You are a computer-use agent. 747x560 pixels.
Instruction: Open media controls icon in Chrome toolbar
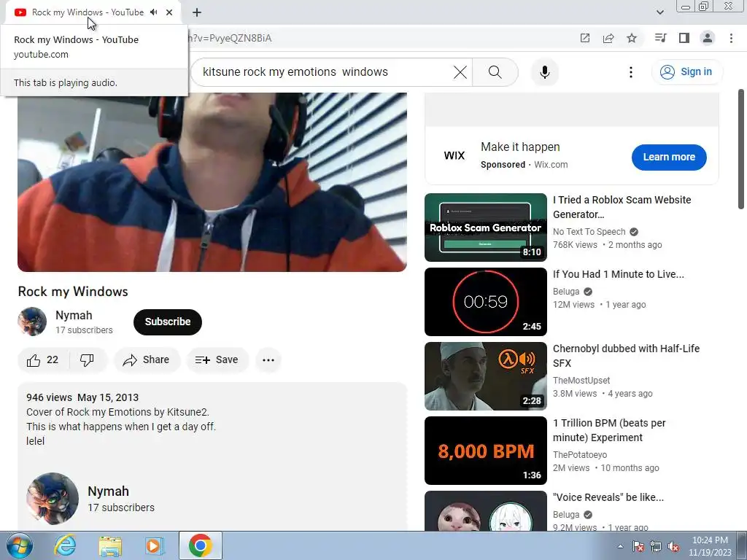tap(660, 38)
